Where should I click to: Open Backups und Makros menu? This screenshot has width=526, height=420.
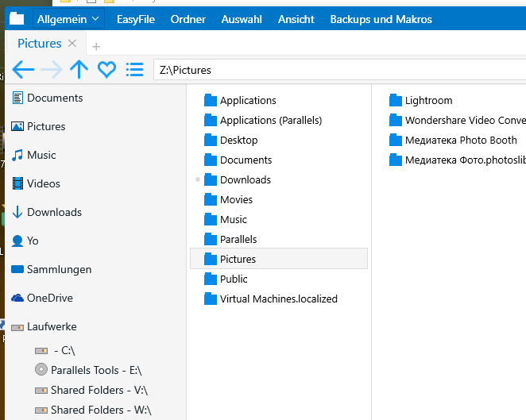pyautogui.click(x=381, y=19)
